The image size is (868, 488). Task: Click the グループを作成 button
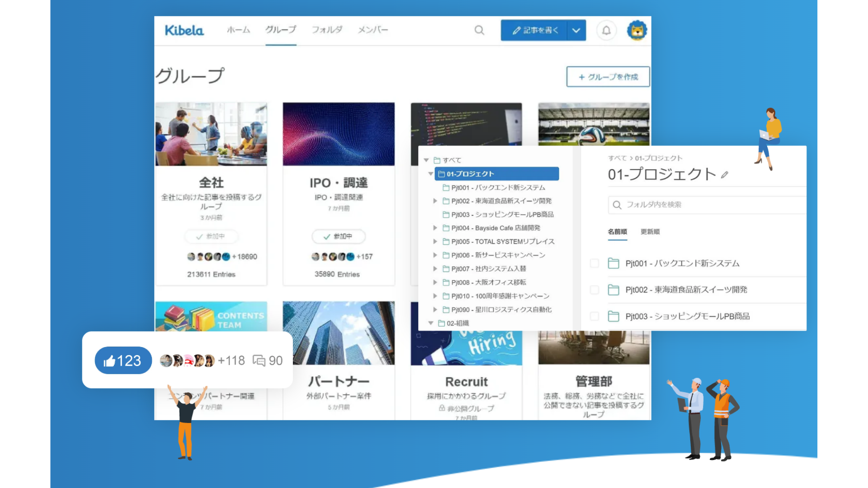608,77
